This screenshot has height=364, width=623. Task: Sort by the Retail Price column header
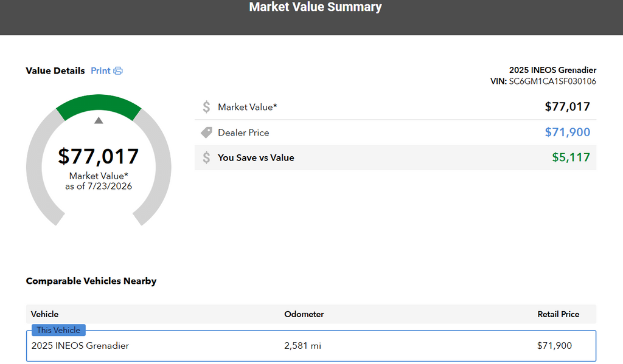pyautogui.click(x=559, y=314)
